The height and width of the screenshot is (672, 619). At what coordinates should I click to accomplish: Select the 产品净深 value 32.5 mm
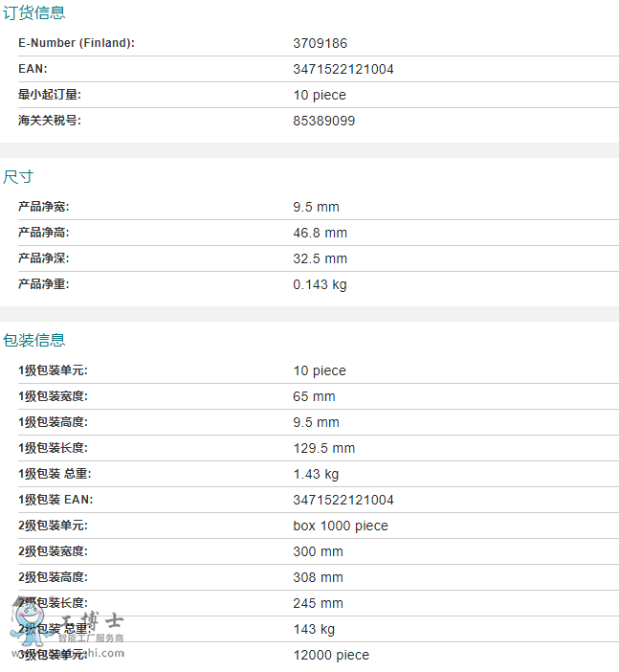(x=320, y=258)
